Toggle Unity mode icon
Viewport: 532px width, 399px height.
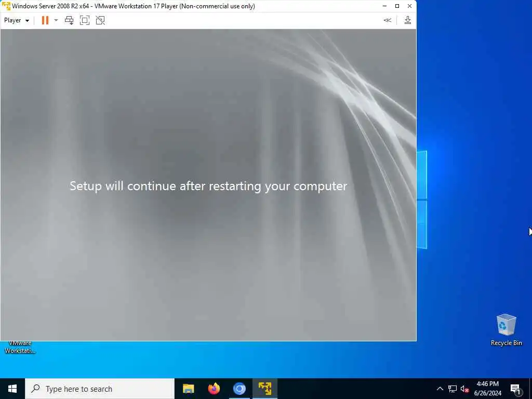point(100,20)
